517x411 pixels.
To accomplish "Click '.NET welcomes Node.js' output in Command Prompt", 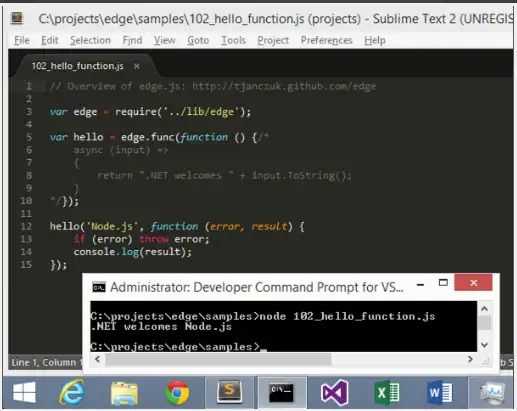I will 161,326.
